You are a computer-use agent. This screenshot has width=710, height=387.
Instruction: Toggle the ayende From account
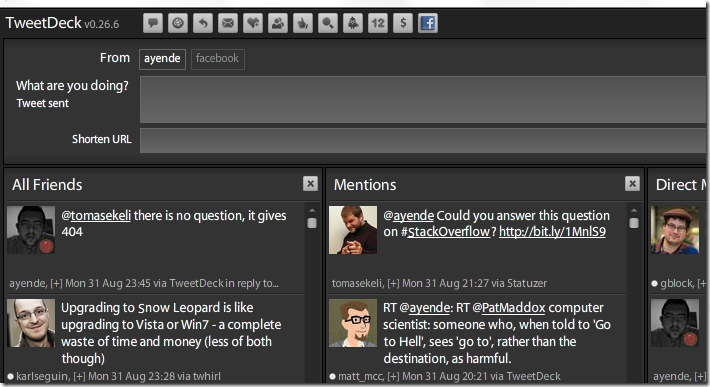pyautogui.click(x=162, y=59)
